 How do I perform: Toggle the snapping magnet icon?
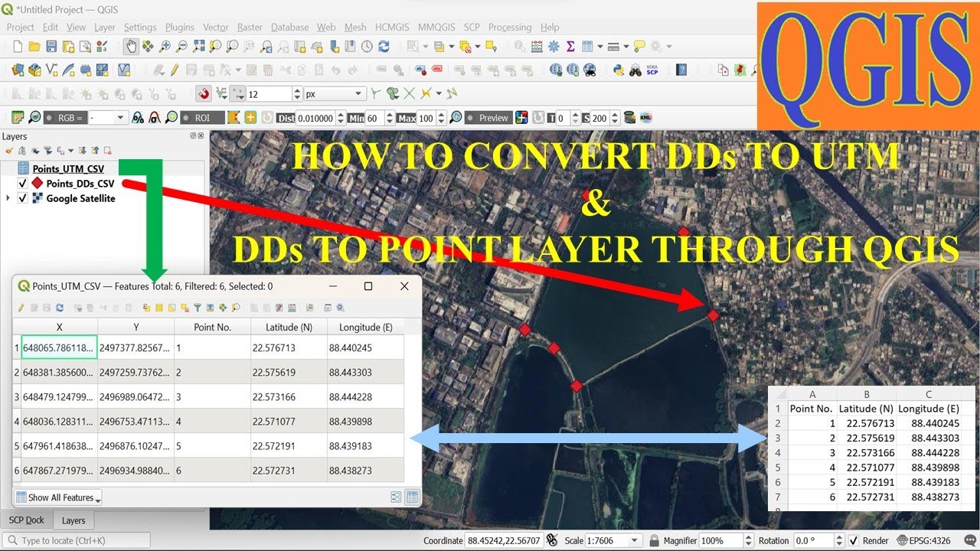(x=204, y=94)
